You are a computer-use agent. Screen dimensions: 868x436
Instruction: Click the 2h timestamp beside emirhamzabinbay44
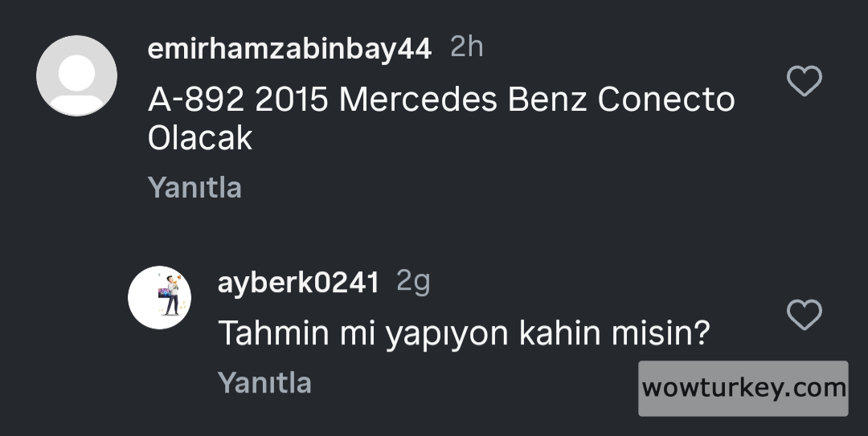467,47
